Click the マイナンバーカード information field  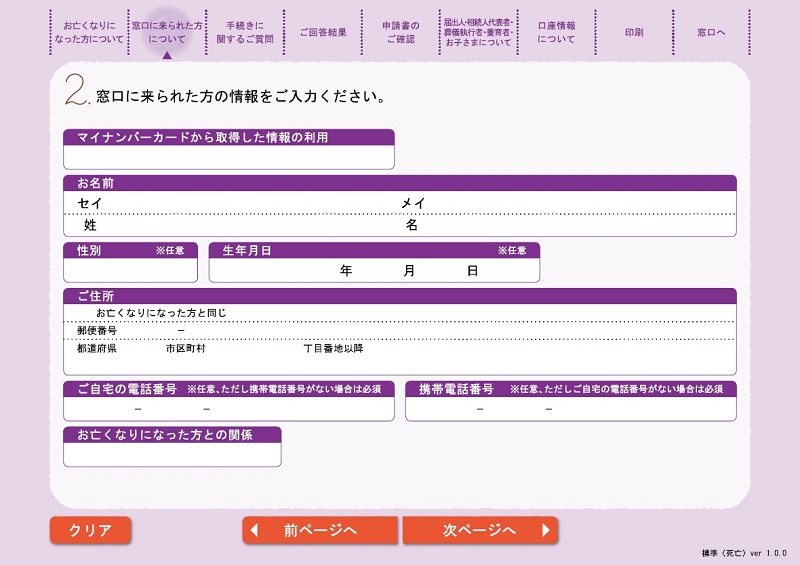[228, 158]
